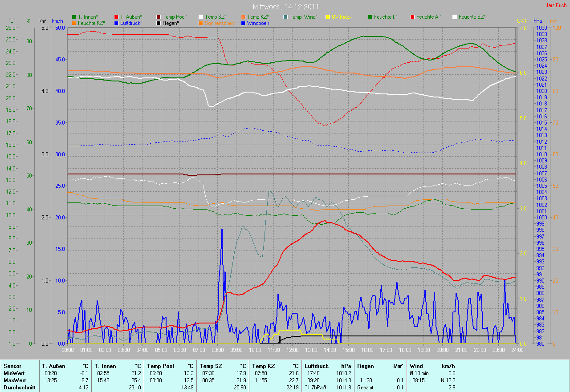Select the 'Temp. Wind*' legend label
570x392 pixels.
tap(303, 17)
